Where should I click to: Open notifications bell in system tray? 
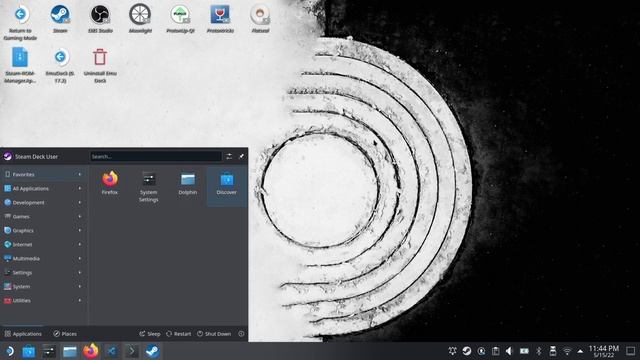[x=452, y=351]
